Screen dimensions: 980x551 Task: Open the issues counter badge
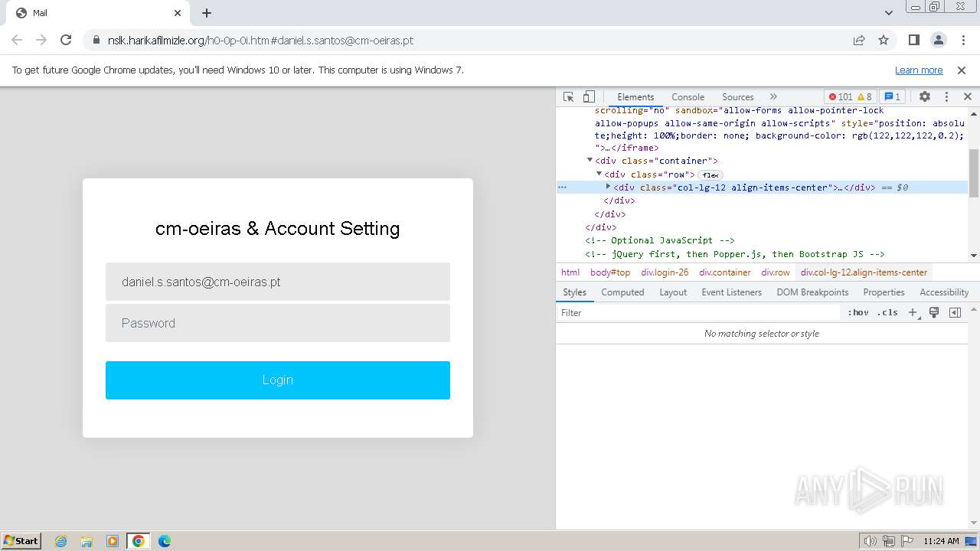pyautogui.click(x=892, y=97)
